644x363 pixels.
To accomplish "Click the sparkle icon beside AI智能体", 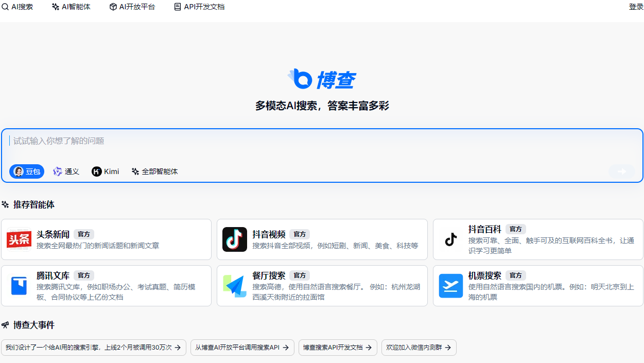I will 56,7.
